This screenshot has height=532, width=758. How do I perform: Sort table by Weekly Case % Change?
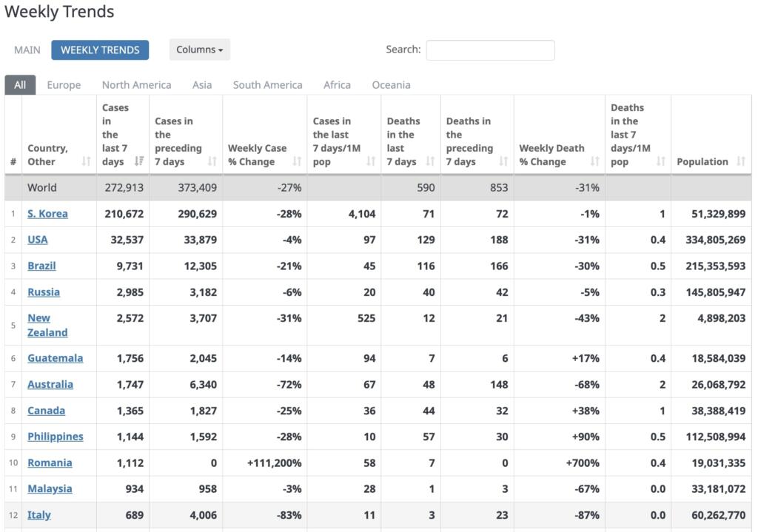(x=297, y=161)
